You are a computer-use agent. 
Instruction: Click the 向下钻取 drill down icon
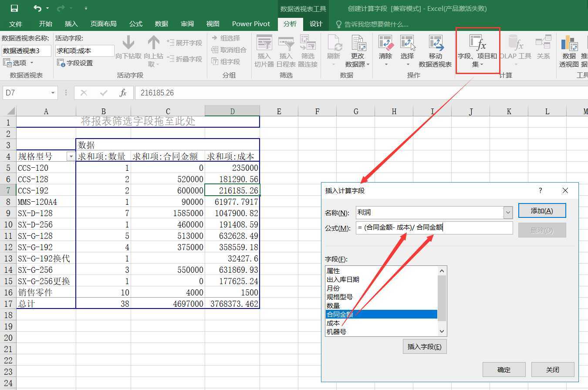pyautogui.click(x=128, y=43)
